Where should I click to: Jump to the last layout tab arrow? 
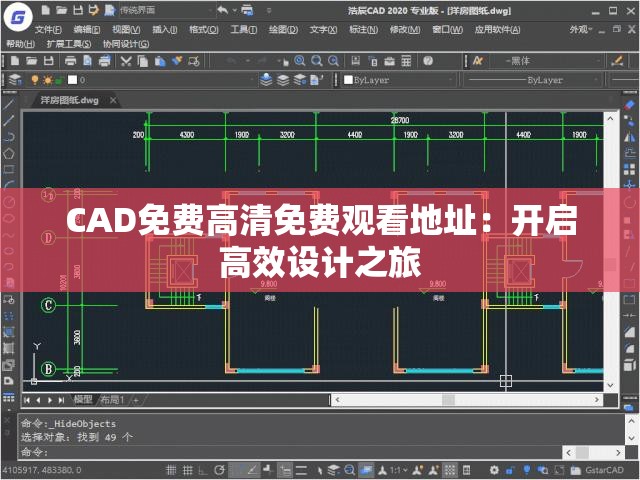click(61, 400)
